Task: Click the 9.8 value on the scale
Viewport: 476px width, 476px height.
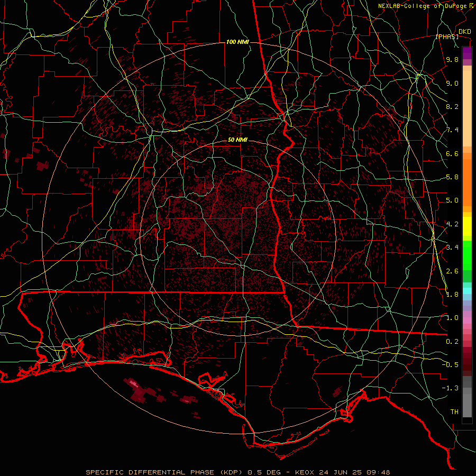Action: (452, 59)
